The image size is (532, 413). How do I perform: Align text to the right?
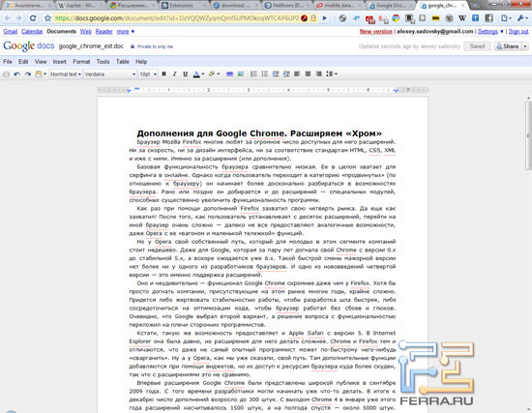tap(318, 74)
